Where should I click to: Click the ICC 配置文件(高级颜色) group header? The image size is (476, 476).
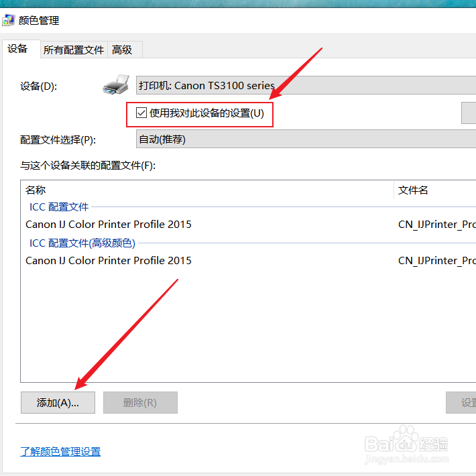82,243
